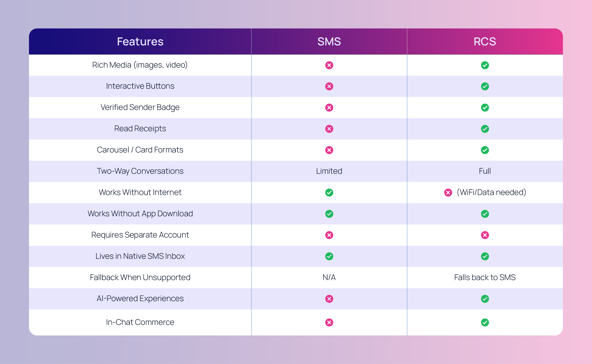Select the RCS column header

[485, 41]
